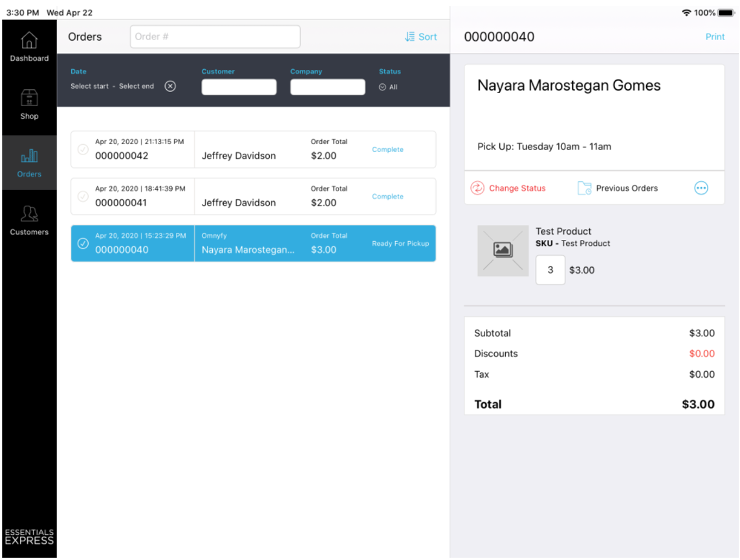This screenshot has width=740, height=560.
Task: Focus the Order # search field
Action: (x=215, y=37)
